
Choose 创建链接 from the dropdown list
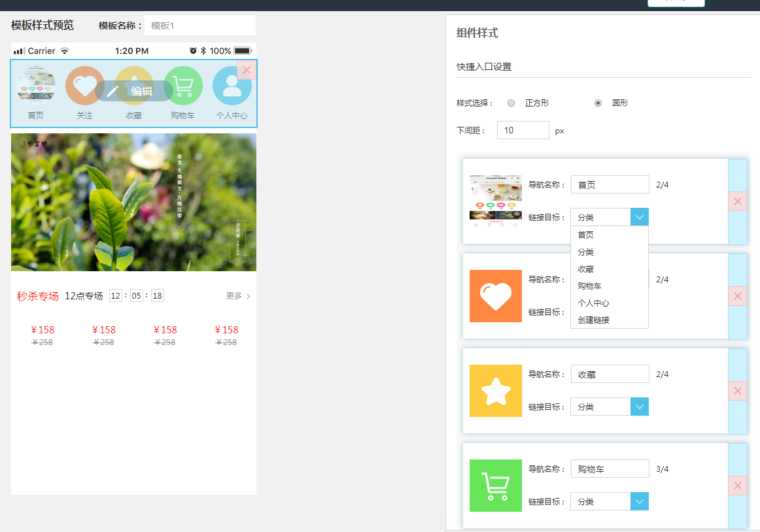593,320
